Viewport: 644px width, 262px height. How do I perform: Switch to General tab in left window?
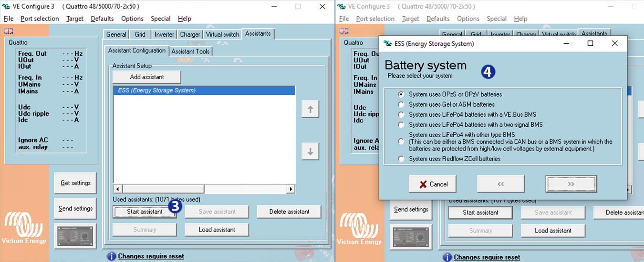116,34
